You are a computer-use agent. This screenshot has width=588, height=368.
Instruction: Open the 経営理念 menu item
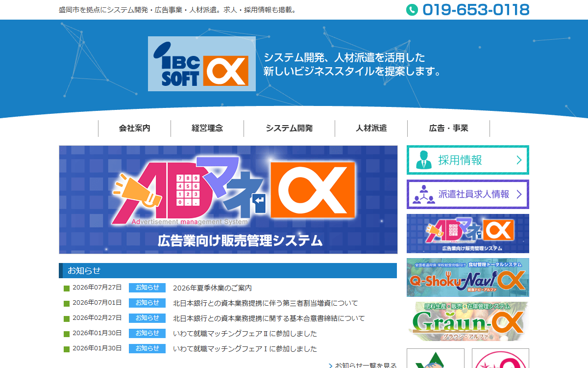point(207,128)
